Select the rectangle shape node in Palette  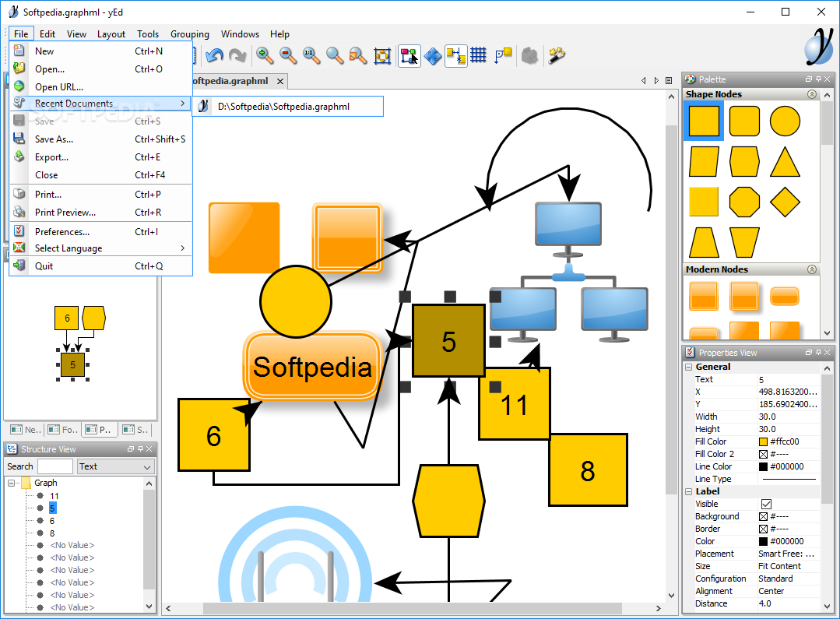click(704, 121)
